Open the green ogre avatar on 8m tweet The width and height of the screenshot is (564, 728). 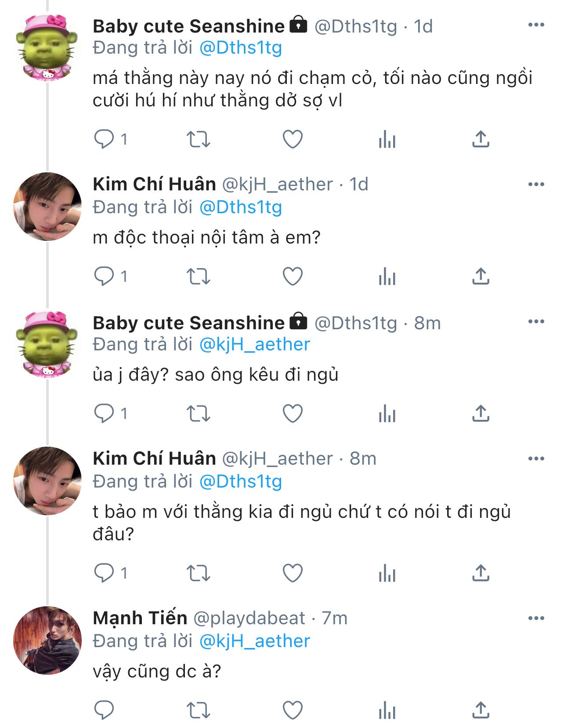click(x=47, y=344)
